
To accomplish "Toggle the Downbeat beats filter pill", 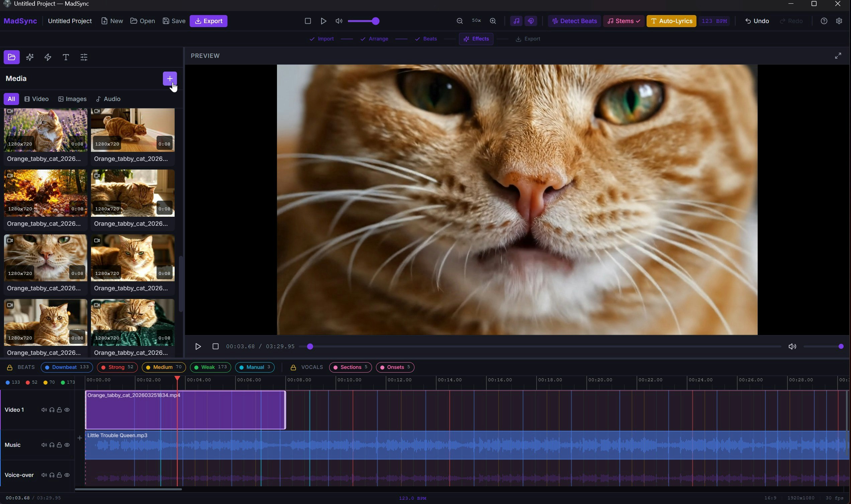I will click(x=66, y=367).
